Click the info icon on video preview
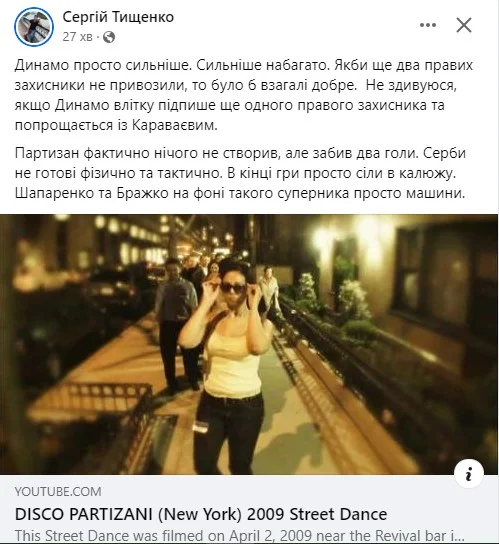499x544 pixels. coord(469,474)
